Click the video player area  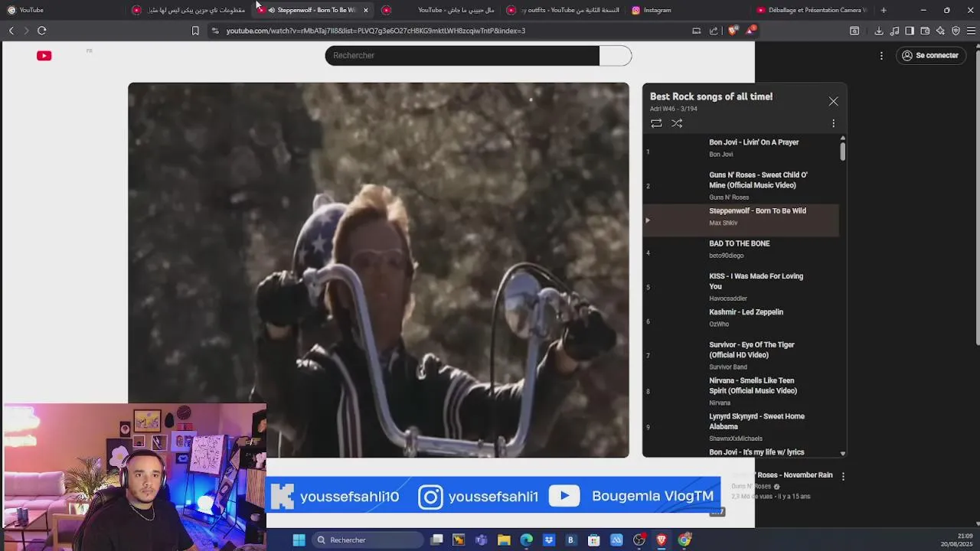[378, 270]
